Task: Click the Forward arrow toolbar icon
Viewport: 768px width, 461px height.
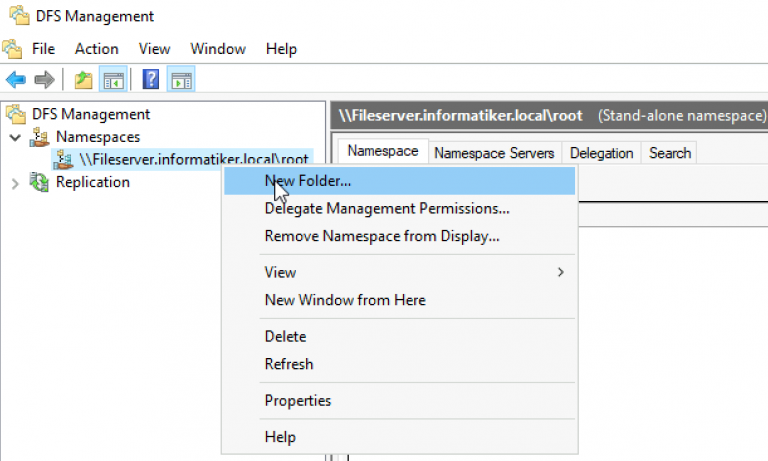Action: click(x=44, y=80)
